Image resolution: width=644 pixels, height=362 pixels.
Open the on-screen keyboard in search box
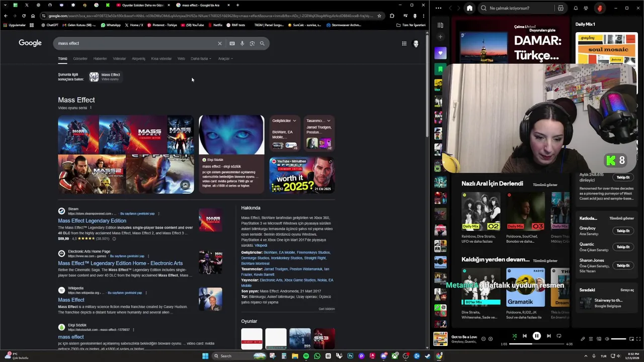[232, 43]
